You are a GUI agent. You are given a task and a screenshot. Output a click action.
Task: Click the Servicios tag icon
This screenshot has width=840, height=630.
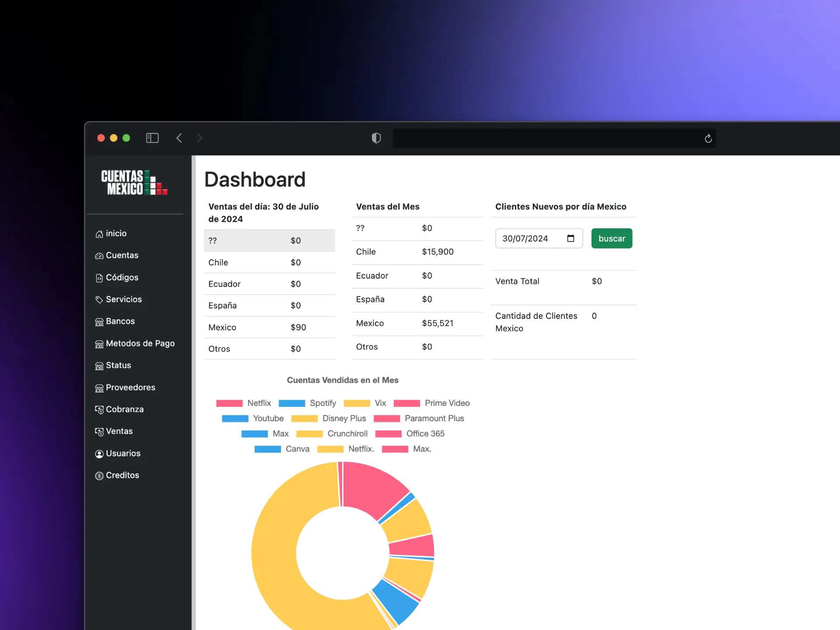tap(99, 300)
